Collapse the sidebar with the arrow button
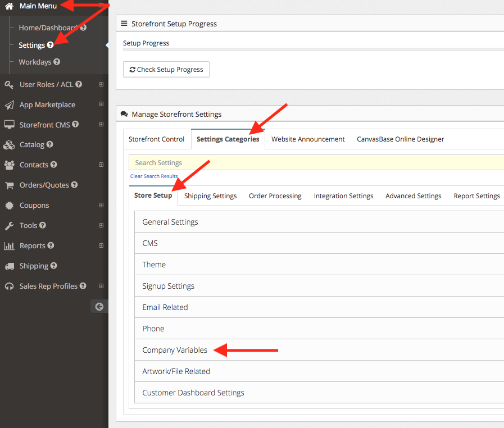504x428 pixels. [99, 306]
